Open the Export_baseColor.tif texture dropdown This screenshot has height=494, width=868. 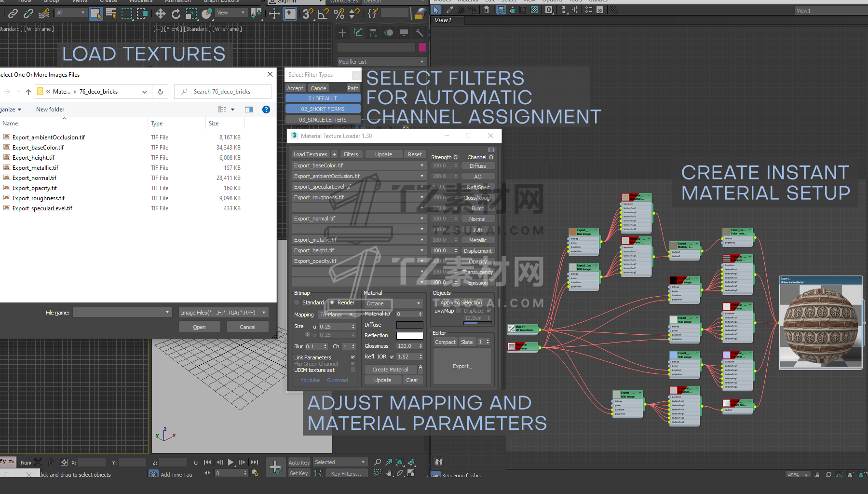(x=359, y=165)
